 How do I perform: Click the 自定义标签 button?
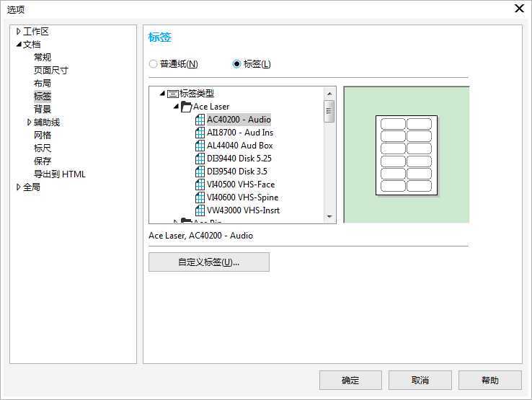pos(208,262)
